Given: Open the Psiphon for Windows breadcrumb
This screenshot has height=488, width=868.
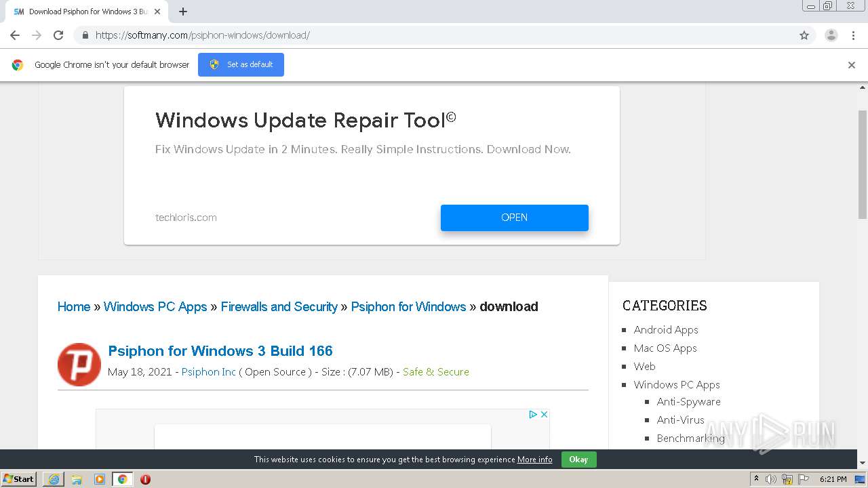Looking at the screenshot, I should click(408, 306).
